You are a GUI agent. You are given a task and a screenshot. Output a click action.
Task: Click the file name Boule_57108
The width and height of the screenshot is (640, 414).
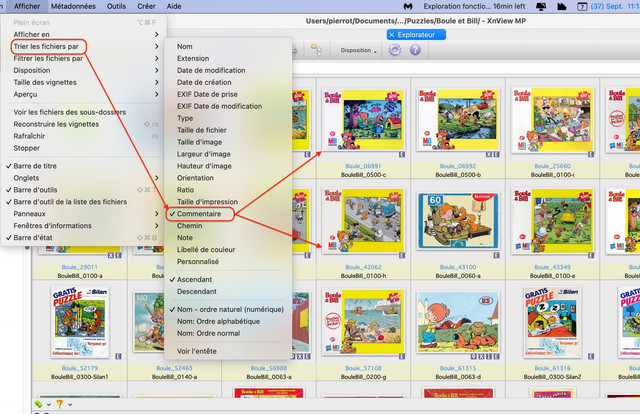point(363,368)
